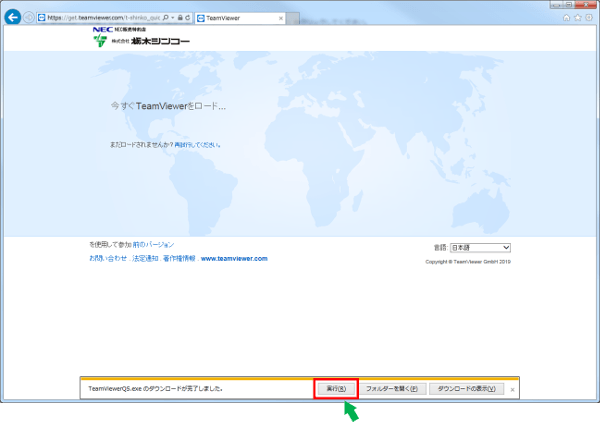Viewport: 600px width, 422px height.
Task: Visit the www.teamviewer.com link
Action: click(234, 259)
